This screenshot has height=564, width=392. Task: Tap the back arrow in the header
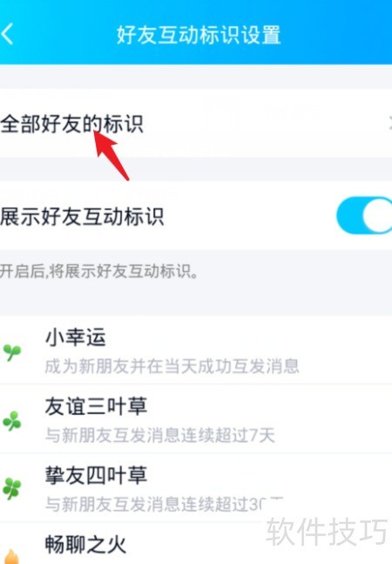[7, 34]
